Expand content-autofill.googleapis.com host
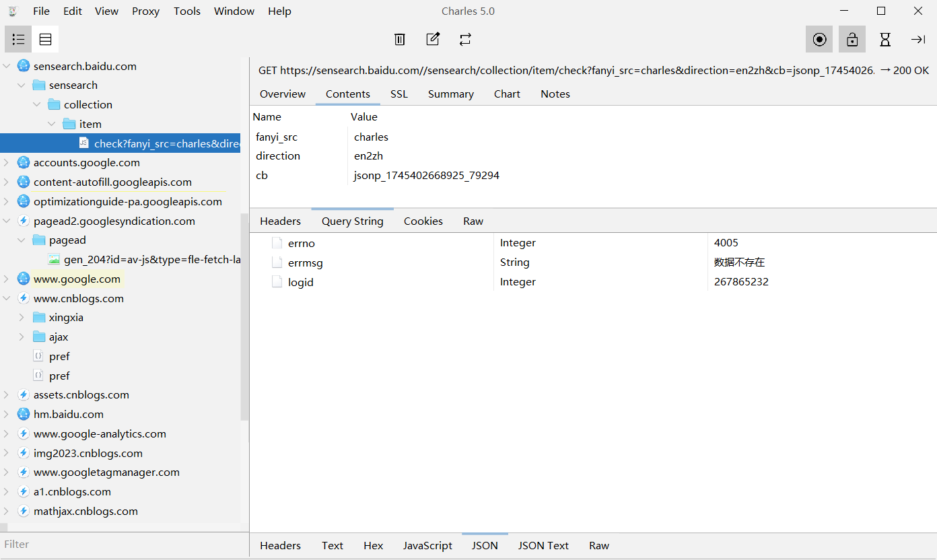Viewport: 937px width, 560px height. [7, 182]
